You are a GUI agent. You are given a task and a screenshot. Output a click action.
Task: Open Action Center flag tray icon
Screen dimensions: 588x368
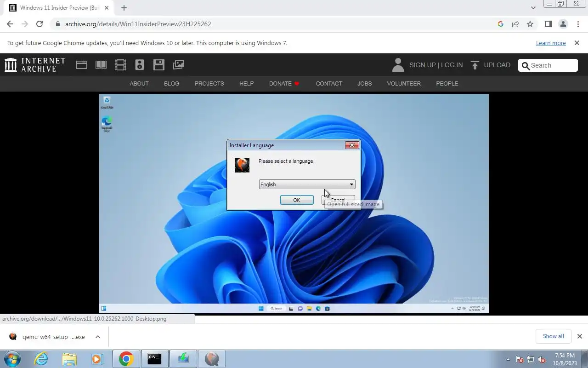[x=520, y=360]
